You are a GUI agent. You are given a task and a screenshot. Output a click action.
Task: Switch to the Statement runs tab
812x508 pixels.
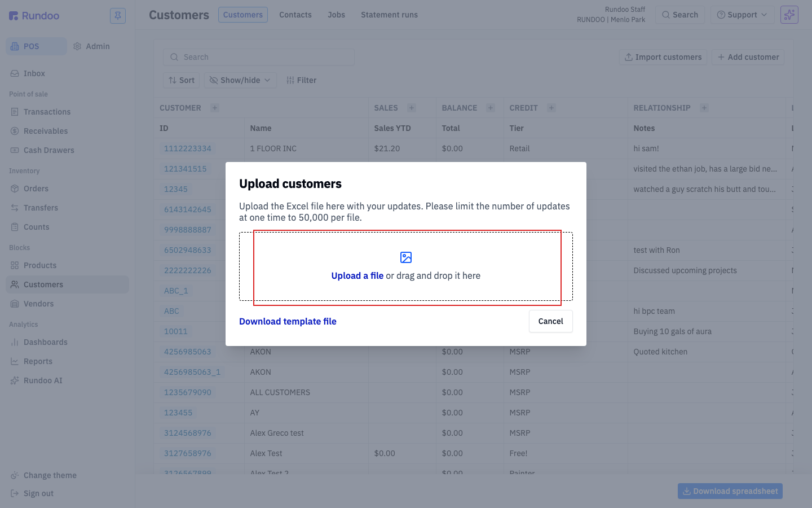coord(389,15)
